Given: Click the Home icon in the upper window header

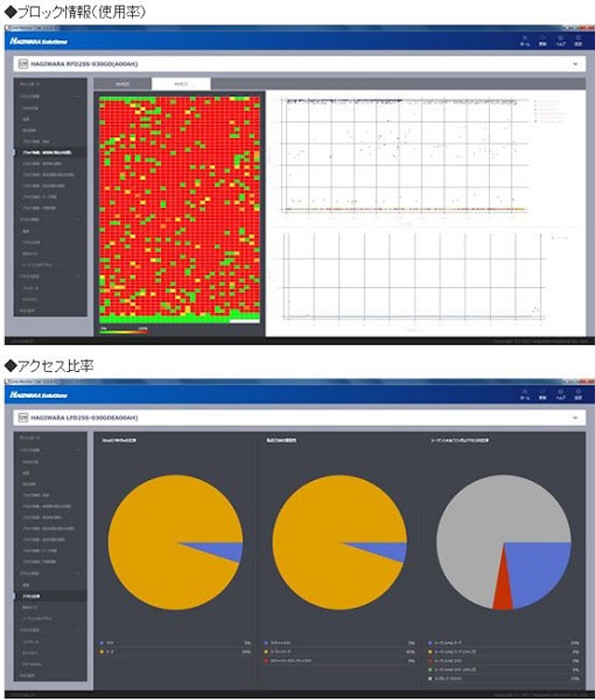Looking at the screenshot, I should tap(524, 39).
